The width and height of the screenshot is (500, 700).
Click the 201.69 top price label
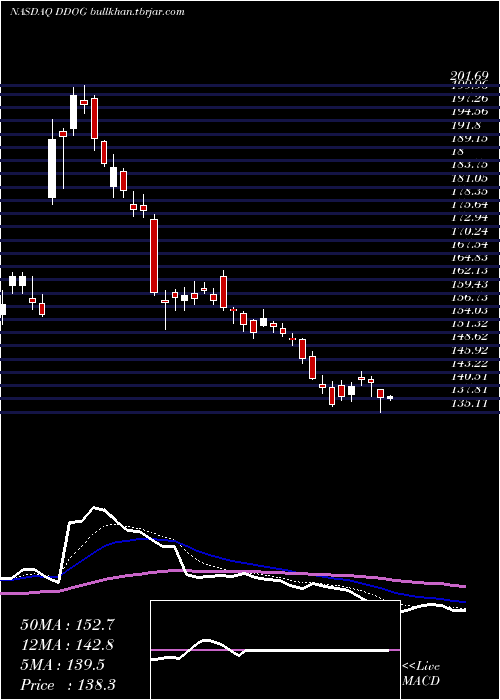pyautogui.click(x=469, y=76)
